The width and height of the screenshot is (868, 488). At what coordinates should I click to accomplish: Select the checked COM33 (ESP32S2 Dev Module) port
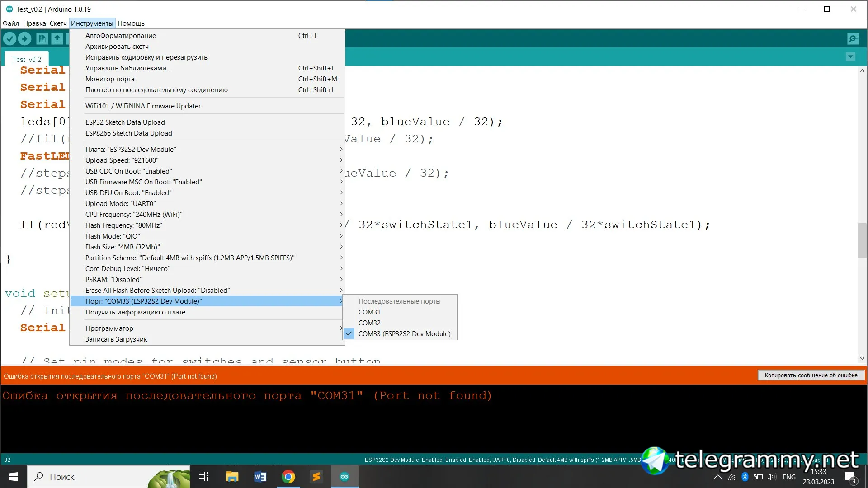click(404, 334)
